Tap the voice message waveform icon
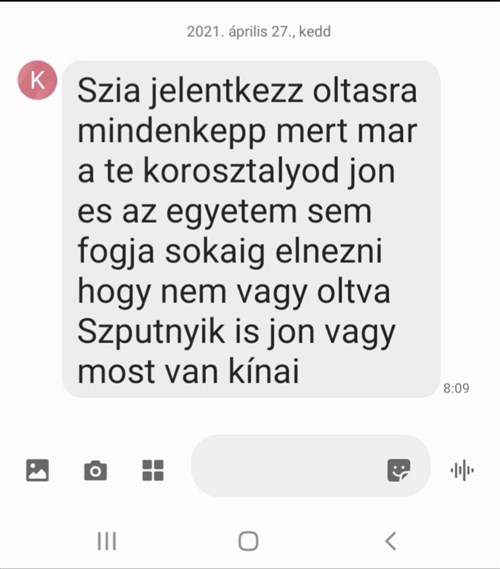 tap(462, 470)
